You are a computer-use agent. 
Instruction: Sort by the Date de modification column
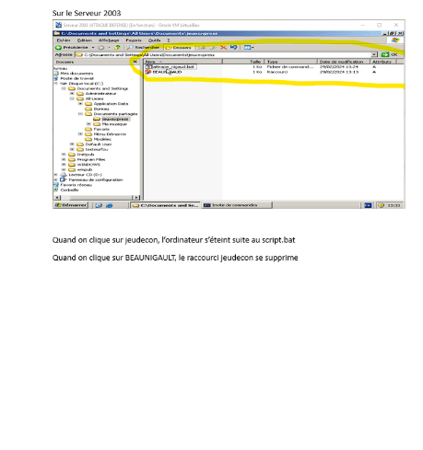(343, 62)
